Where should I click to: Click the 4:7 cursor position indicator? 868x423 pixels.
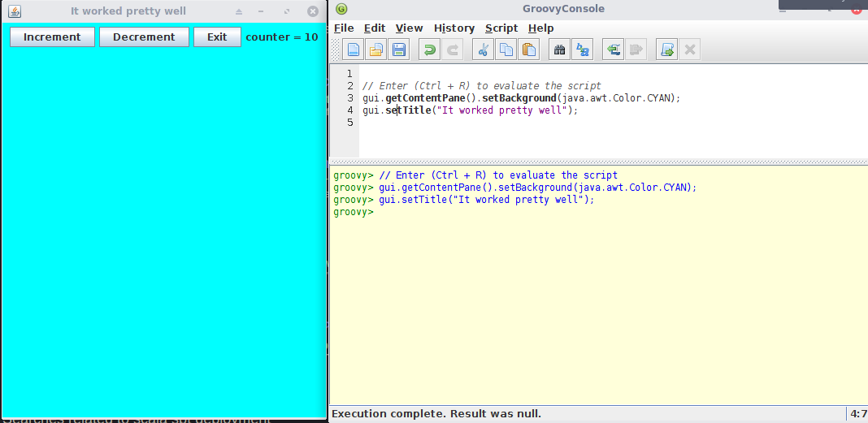[x=858, y=413]
